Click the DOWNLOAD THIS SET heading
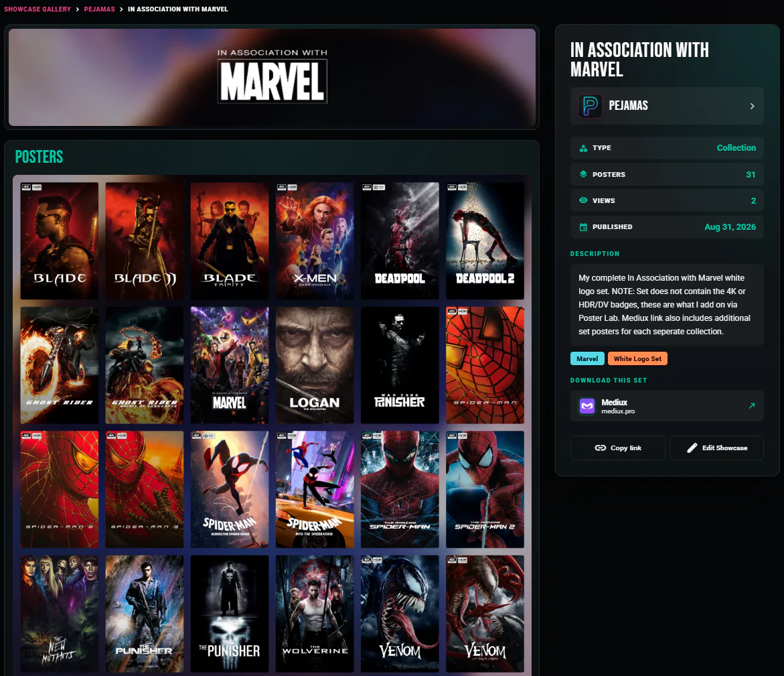This screenshot has width=784, height=676. (x=609, y=381)
